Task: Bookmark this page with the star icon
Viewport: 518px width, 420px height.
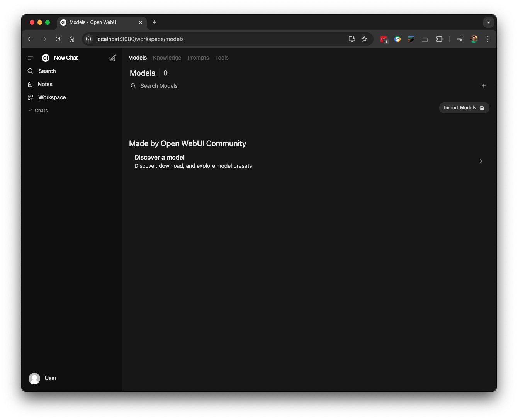Action: click(x=364, y=39)
